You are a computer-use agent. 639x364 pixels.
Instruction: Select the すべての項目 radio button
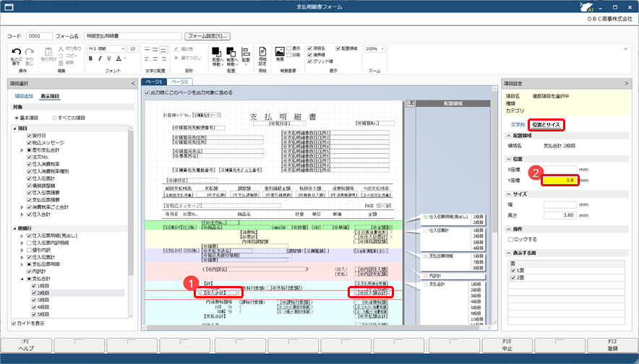(x=54, y=118)
